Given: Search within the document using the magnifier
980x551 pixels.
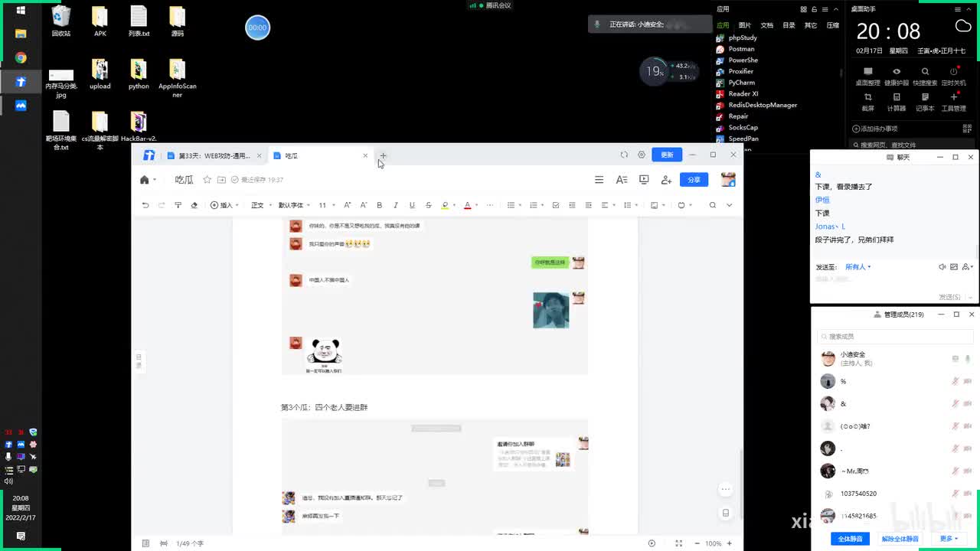Looking at the screenshot, I should click(x=712, y=205).
